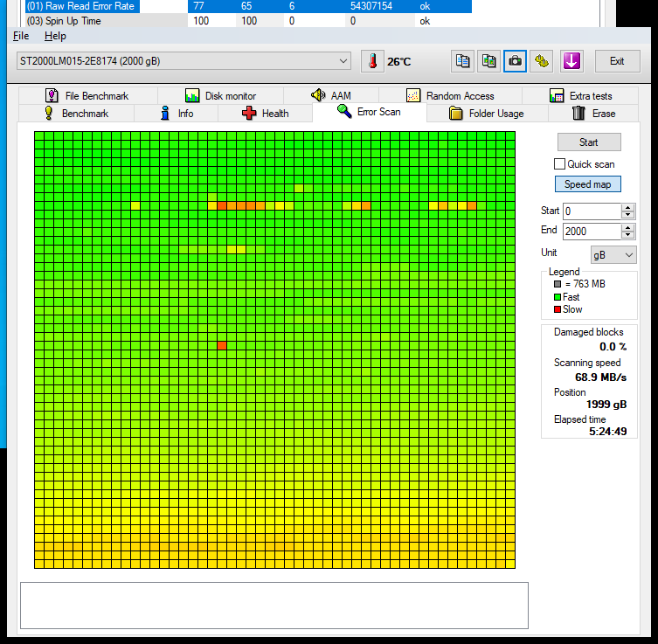
Task: Click the Raw Read Error data value 54307154
Action: (x=371, y=6)
